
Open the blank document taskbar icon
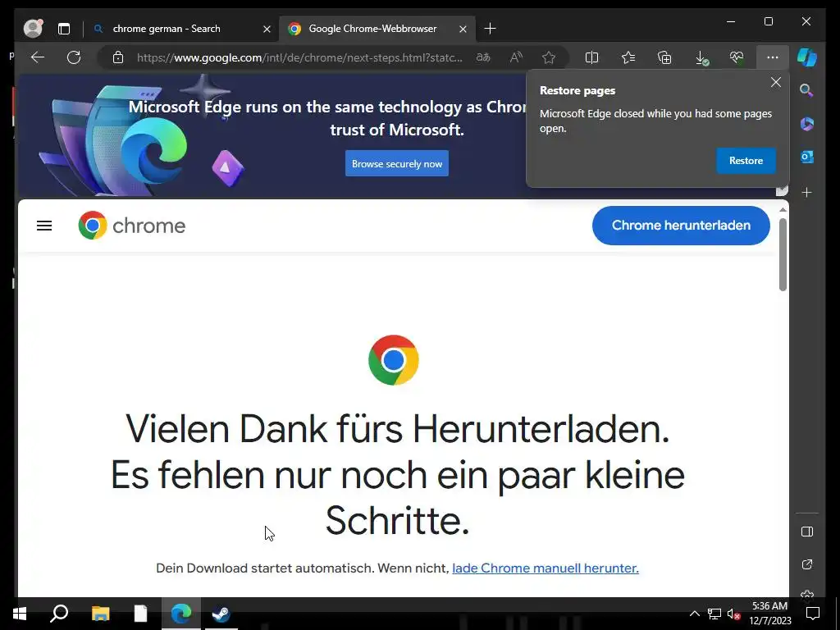pos(140,614)
